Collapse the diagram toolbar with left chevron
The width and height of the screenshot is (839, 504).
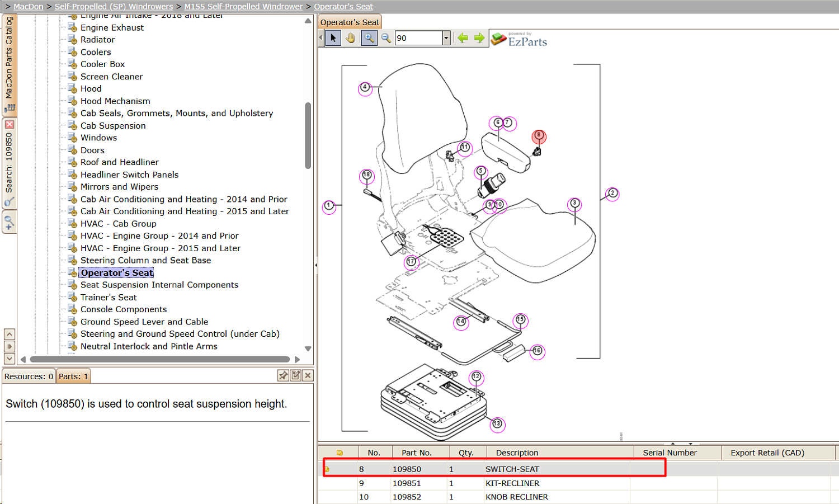(x=321, y=38)
